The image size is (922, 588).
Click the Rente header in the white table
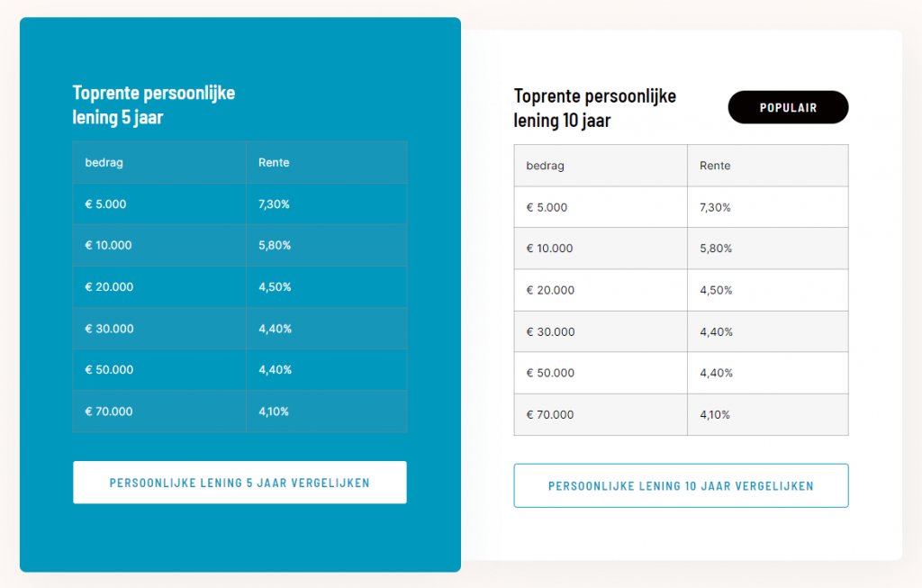[715, 166]
